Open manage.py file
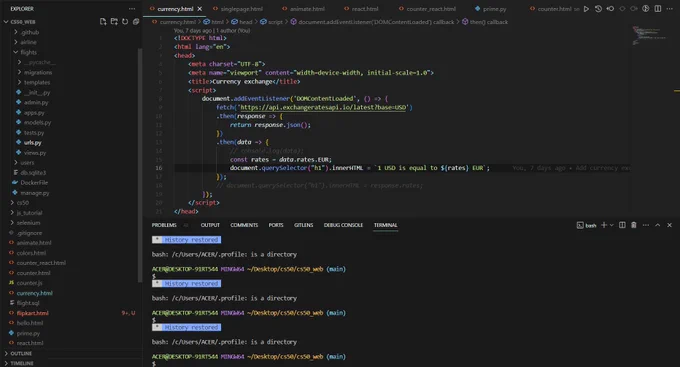Image resolution: width=680 pixels, height=367 pixels. pos(35,193)
